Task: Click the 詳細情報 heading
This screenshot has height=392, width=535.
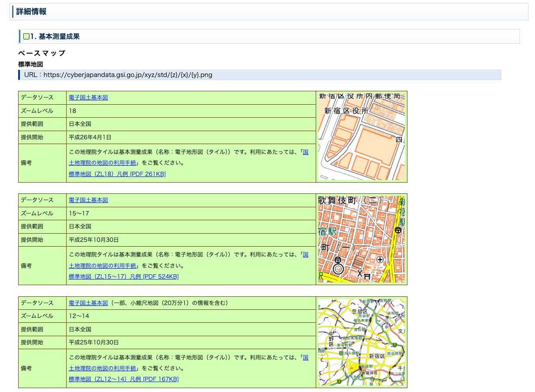Action: point(32,12)
